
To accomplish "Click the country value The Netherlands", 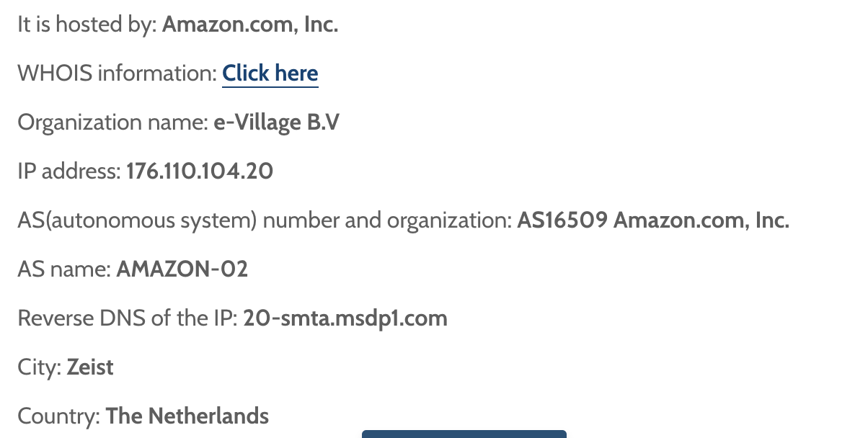I will (187, 416).
